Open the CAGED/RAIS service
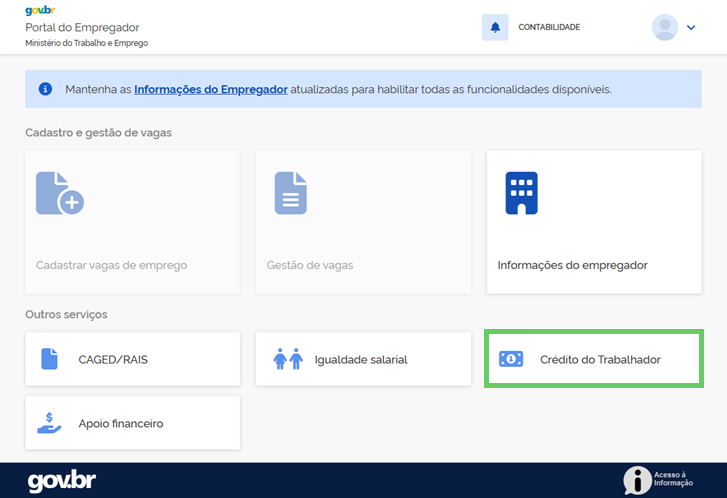 click(133, 359)
